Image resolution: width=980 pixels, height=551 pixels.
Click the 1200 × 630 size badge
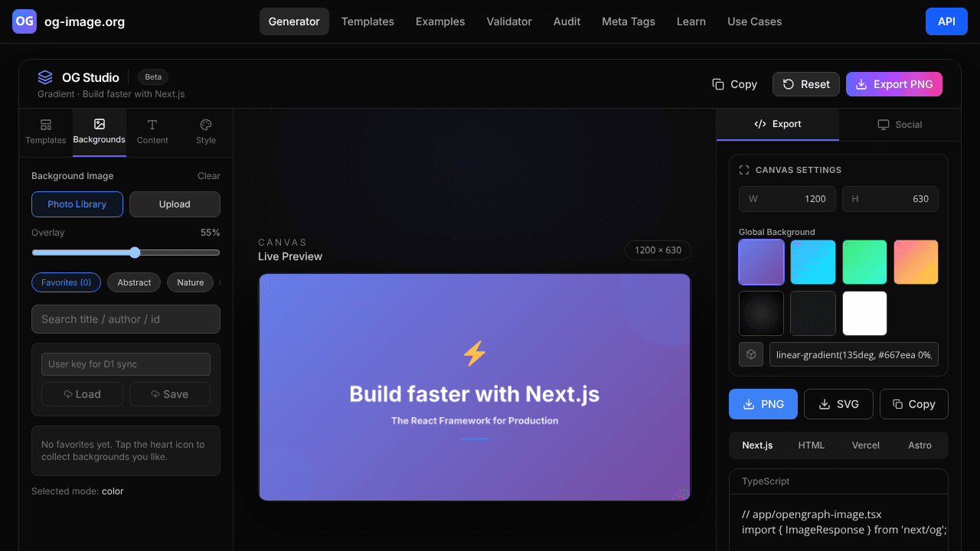coord(658,250)
